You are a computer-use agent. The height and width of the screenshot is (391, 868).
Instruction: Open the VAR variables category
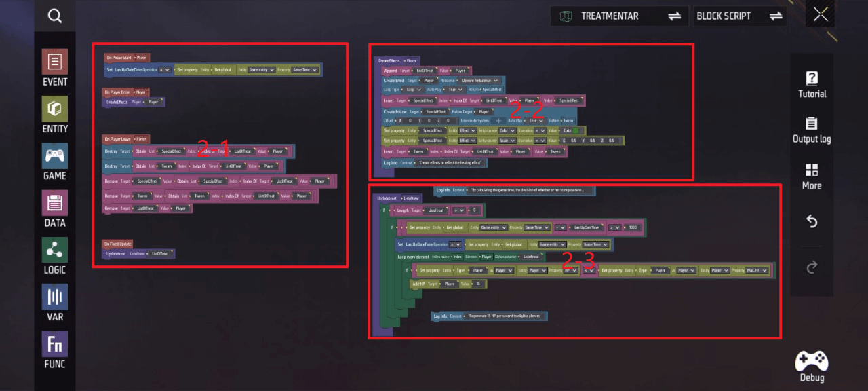(55, 303)
